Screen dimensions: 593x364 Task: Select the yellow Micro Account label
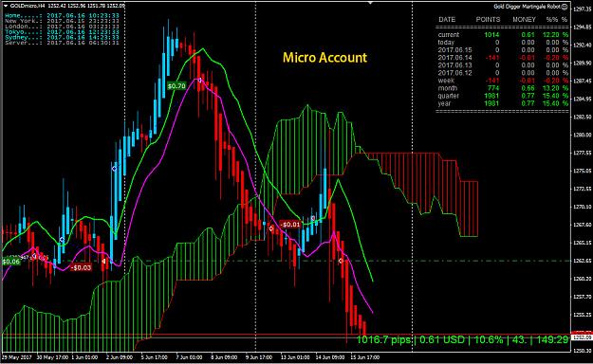tap(324, 58)
